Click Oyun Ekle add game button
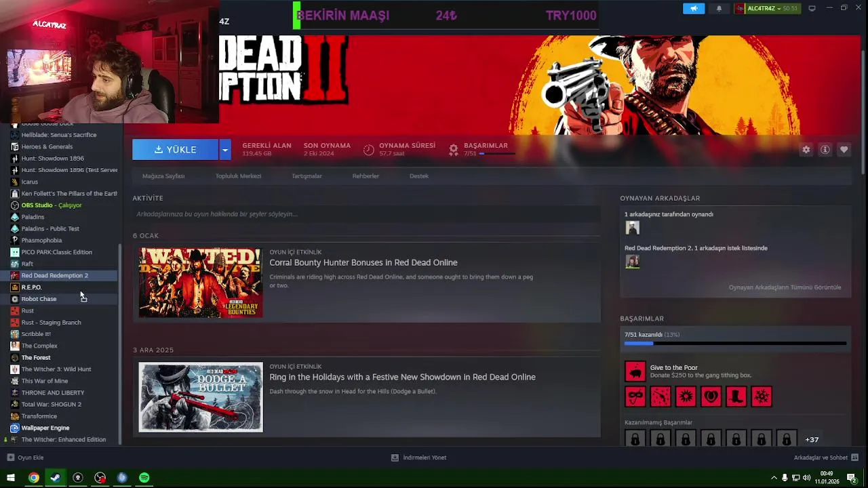Screen dimensions: 868x488 click(x=25, y=458)
